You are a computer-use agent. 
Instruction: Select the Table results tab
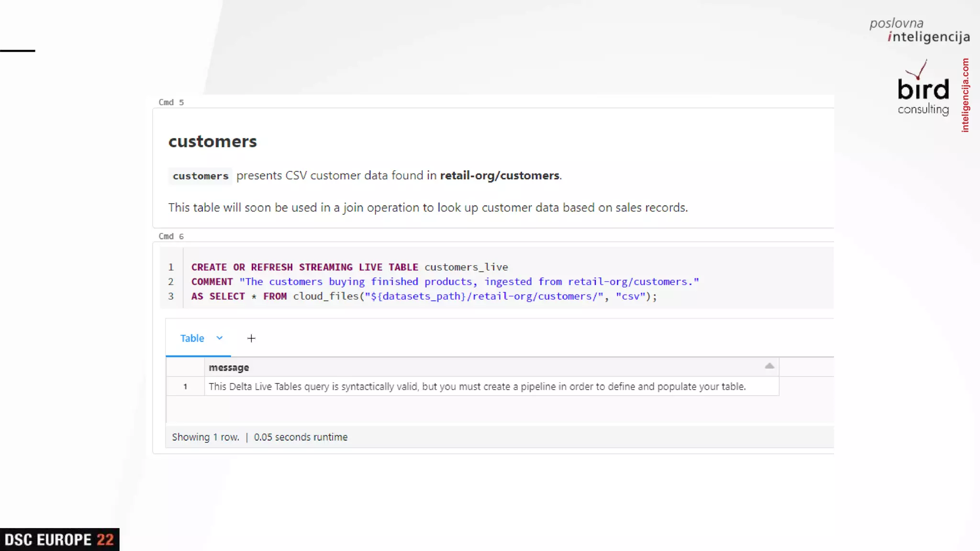(x=192, y=338)
